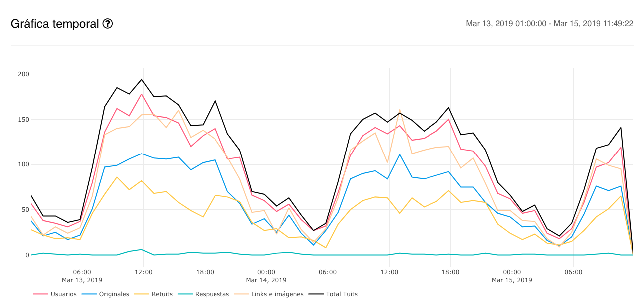This screenshot has height=308, width=644.
Task: Toggle the Total Tuits legend entry
Action: pos(342,294)
